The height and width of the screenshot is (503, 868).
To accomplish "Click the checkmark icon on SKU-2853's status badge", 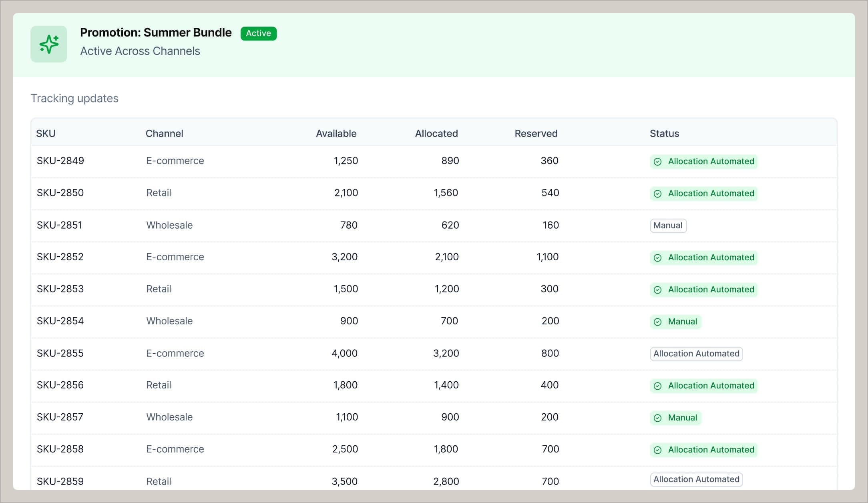I will (657, 290).
